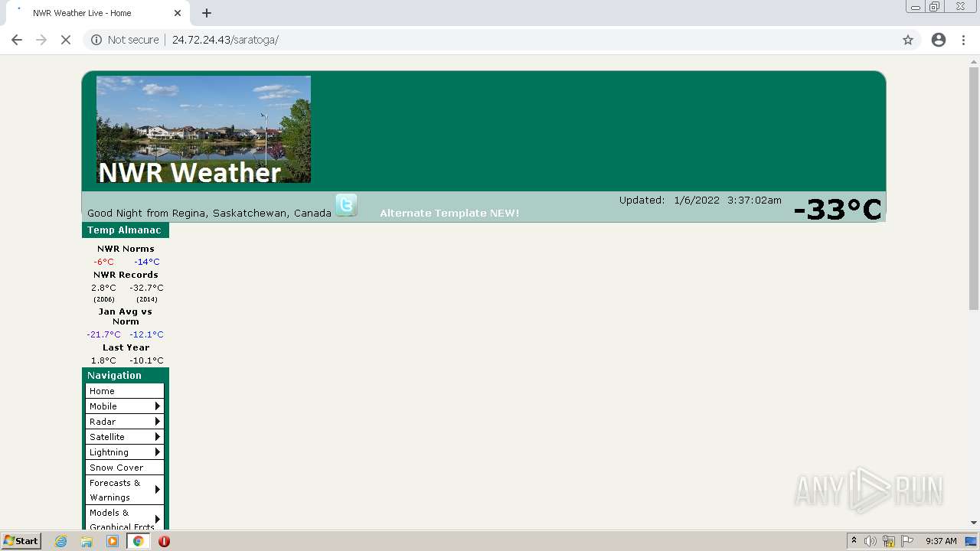The image size is (980, 551).
Task: Select Lightning in the Navigation menu
Action: (125, 452)
